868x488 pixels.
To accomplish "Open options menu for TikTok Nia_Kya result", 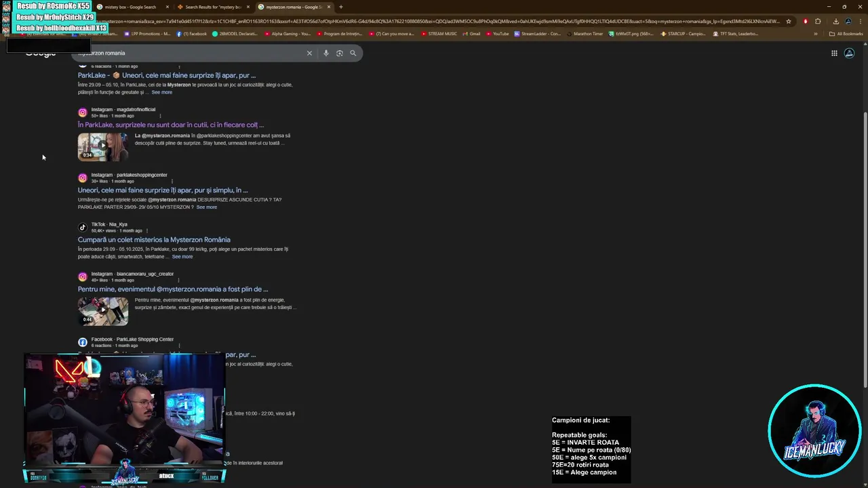I will coord(146,230).
